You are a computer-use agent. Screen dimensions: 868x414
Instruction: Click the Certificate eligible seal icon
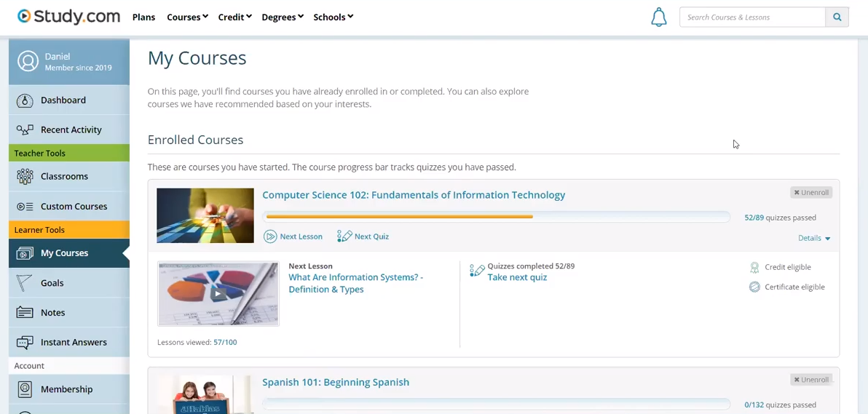tap(754, 287)
